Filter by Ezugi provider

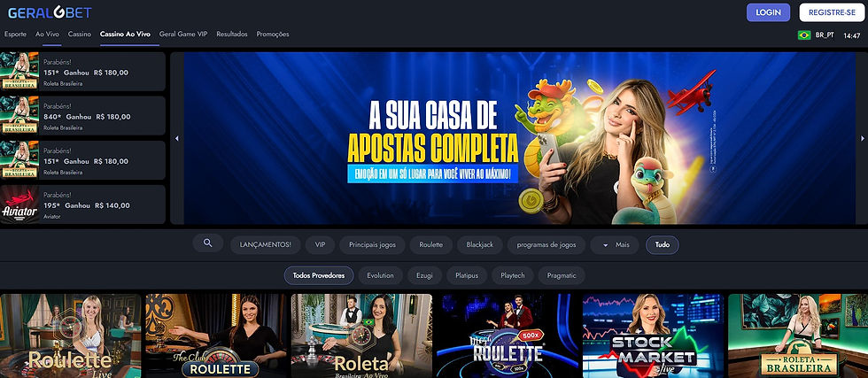424,275
